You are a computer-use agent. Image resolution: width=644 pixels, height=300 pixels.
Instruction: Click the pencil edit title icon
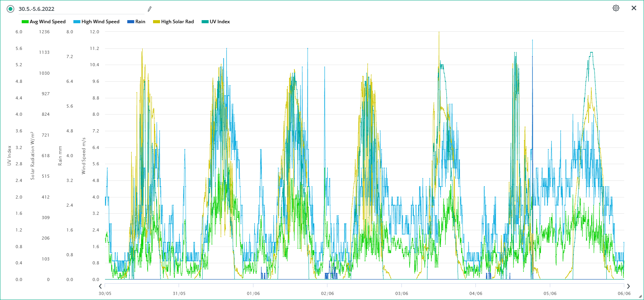click(150, 9)
